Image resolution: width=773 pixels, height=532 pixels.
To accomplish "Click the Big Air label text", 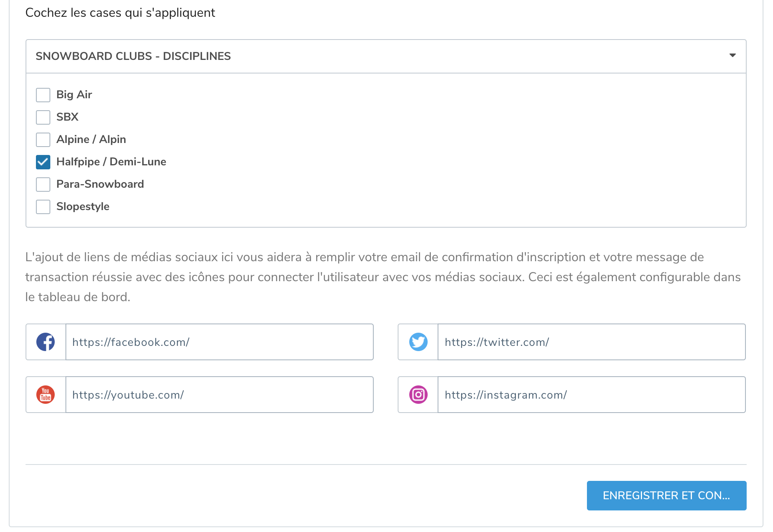I will coord(74,95).
